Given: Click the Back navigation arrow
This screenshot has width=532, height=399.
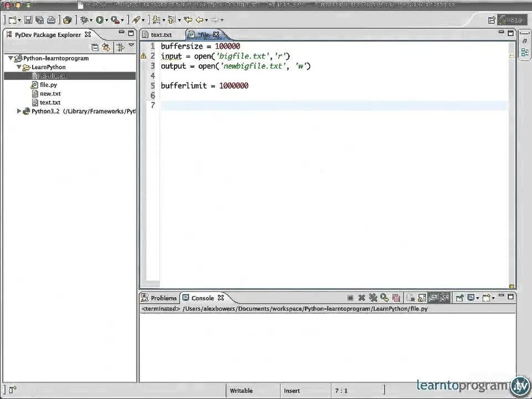Looking at the screenshot, I should [199, 20].
